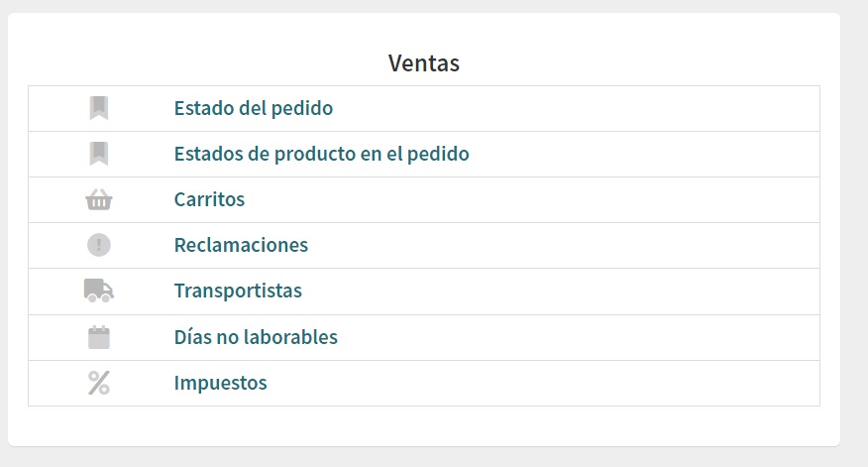Open Estados de producto en el pedido
The image size is (868, 467).
(321, 154)
